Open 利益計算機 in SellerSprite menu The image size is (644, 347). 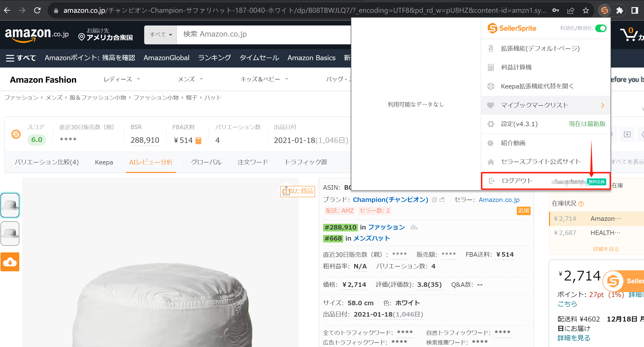pos(546,67)
